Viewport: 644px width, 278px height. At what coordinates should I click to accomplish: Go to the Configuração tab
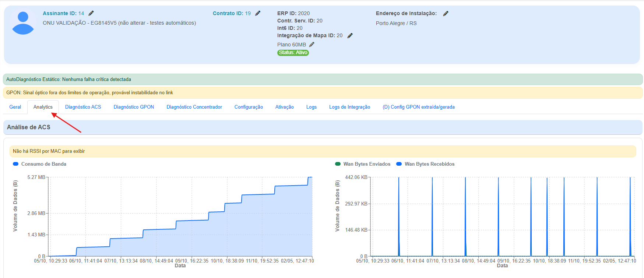pos(249,107)
